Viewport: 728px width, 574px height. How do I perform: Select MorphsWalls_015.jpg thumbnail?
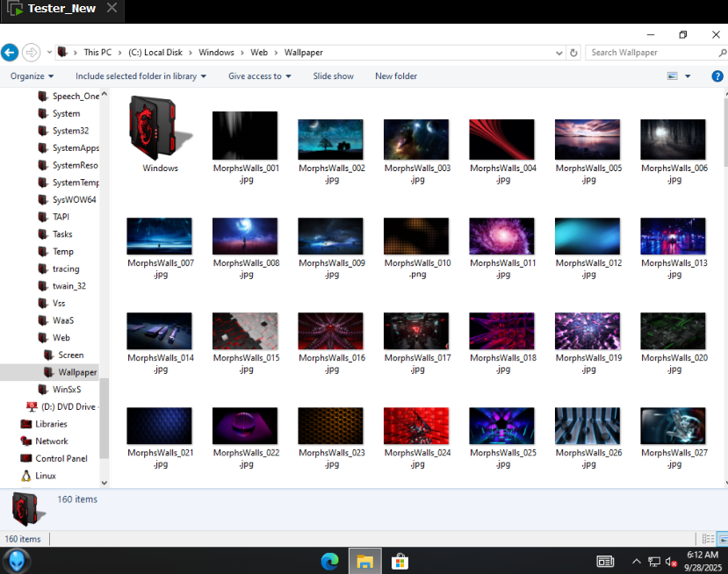coord(245,331)
